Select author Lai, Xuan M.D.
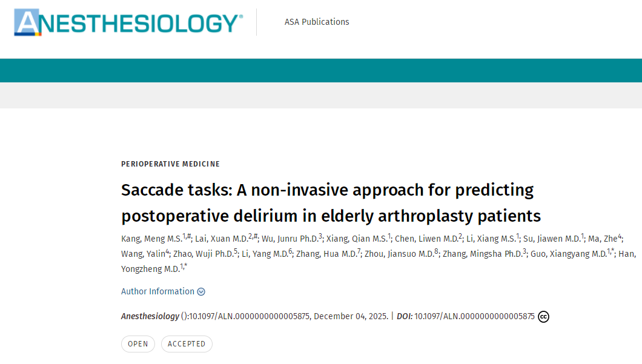Viewport: 642px width, 364px height. [x=222, y=238]
